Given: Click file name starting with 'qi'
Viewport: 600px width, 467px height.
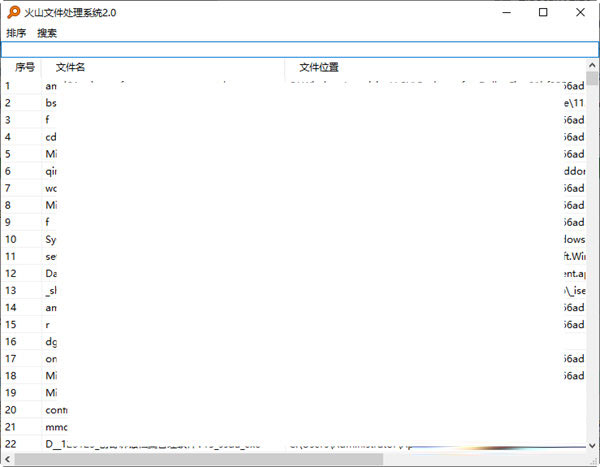Looking at the screenshot, I should [51, 171].
